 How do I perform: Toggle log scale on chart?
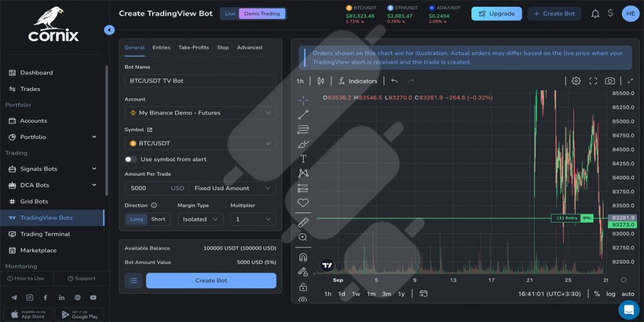[x=611, y=294]
